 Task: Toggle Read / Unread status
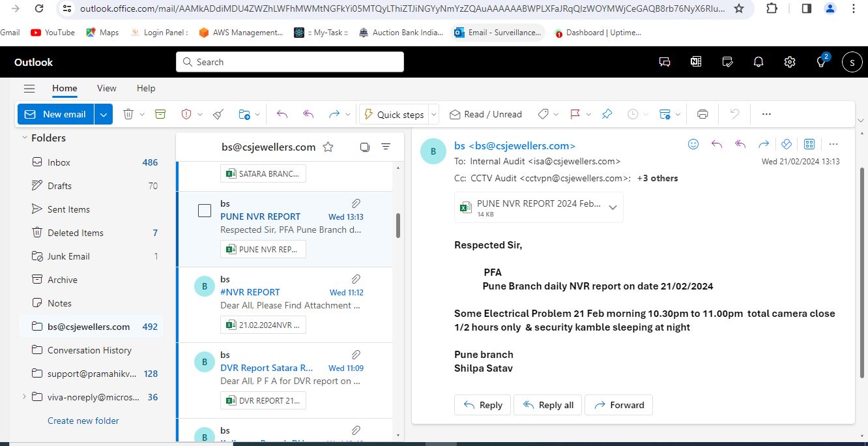coord(486,114)
